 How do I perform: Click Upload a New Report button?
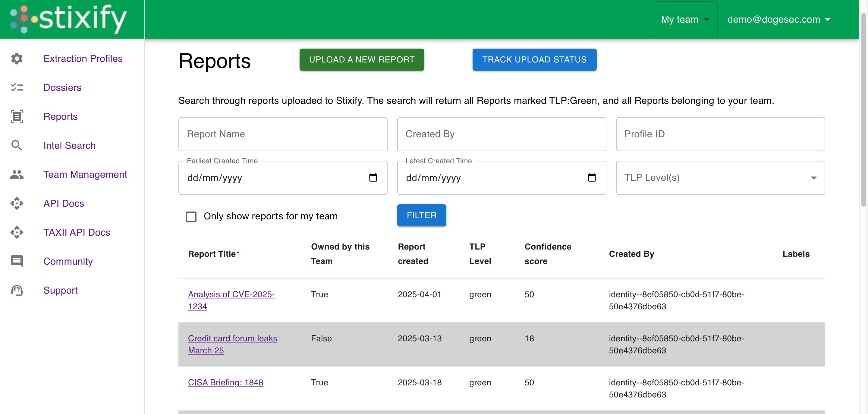coord(362,59)
